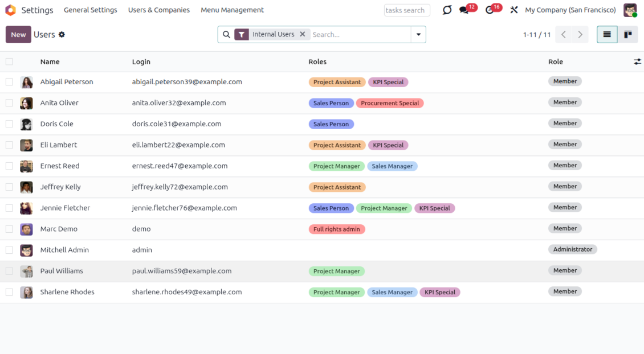Click the debug tools wrench icon

click(513, 10)
